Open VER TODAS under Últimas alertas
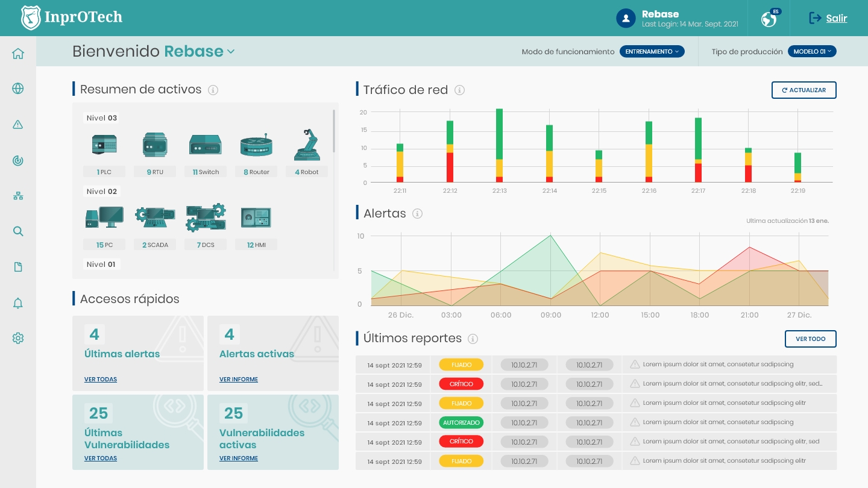 tap(101, 380)
